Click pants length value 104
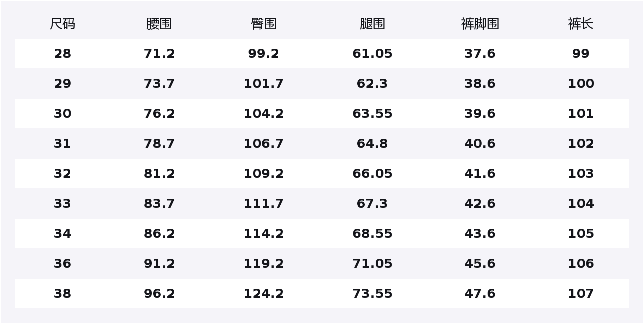 (581, 204)
